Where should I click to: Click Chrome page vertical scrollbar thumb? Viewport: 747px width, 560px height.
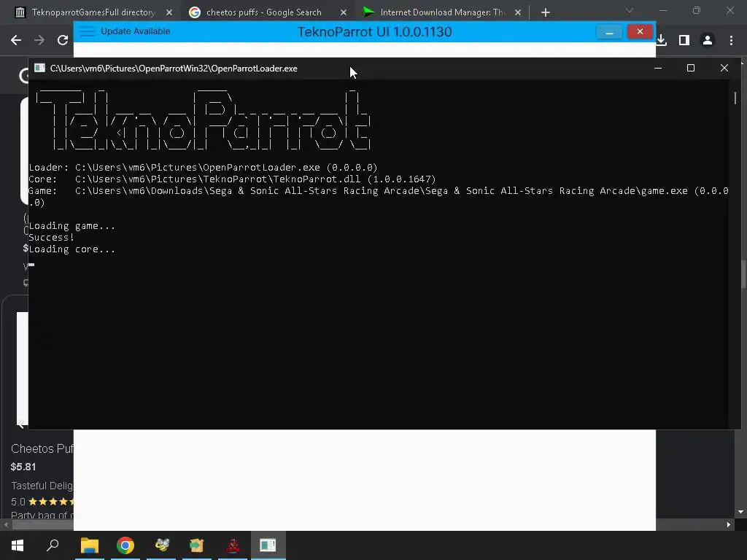743,274
